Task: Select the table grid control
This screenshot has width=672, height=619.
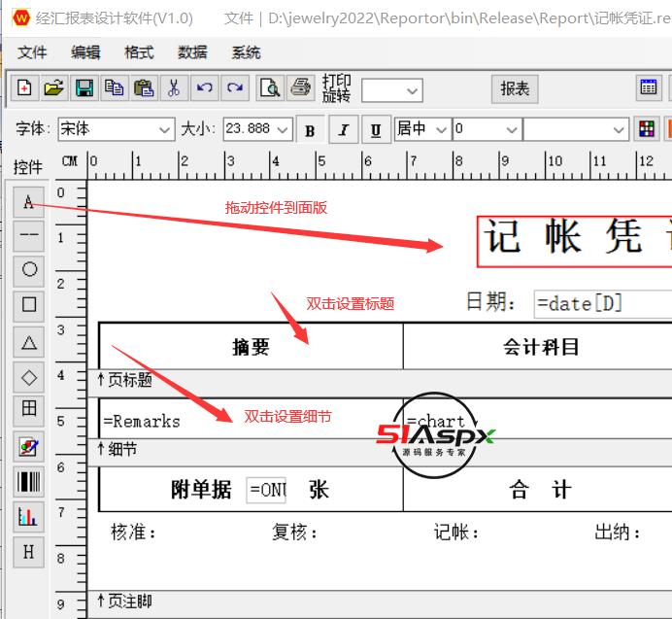Action: (29, 409)
